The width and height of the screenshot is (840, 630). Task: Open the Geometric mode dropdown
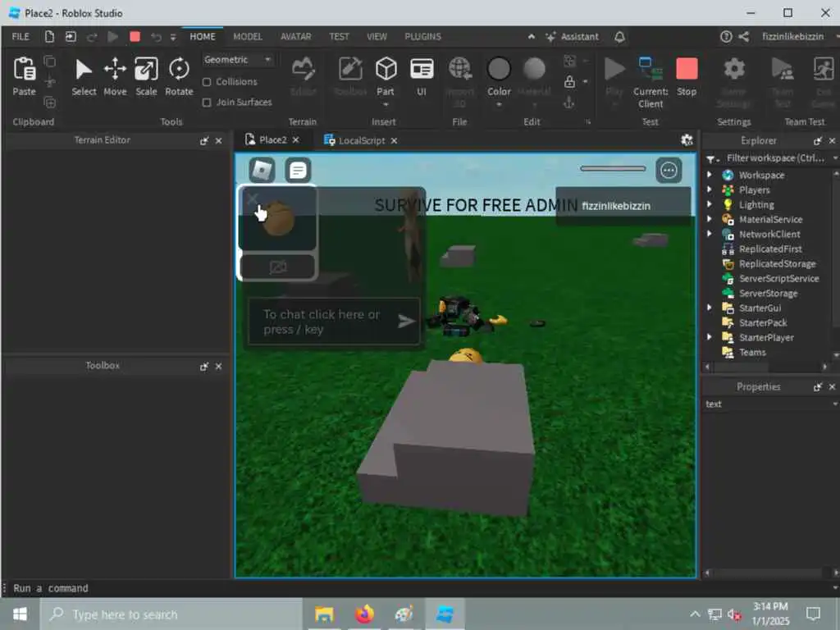click(237, 59)
